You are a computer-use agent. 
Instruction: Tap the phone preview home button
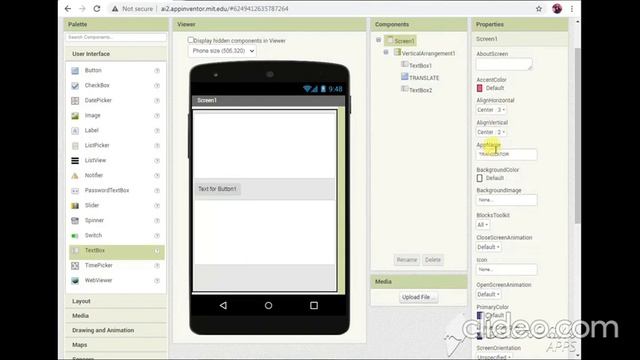pos(268,305)
